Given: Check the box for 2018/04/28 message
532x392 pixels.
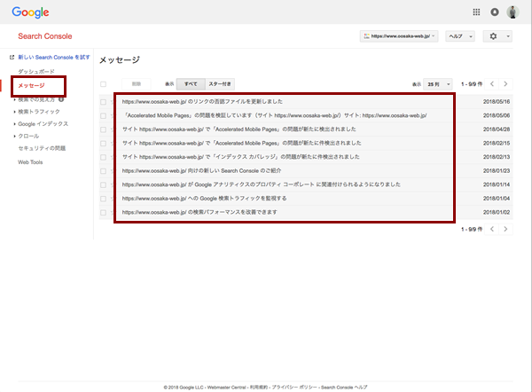Looking at the screenshot, I should 103,129.
